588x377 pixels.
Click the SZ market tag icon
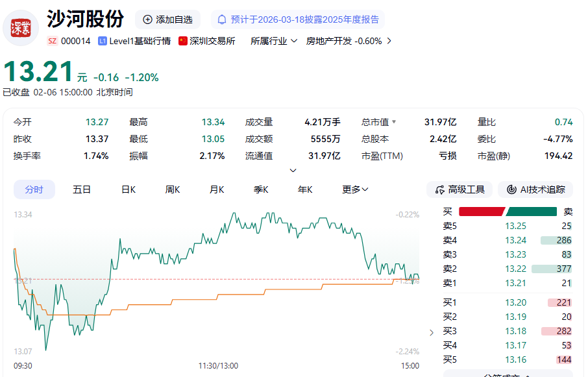(x=52, y=41)
